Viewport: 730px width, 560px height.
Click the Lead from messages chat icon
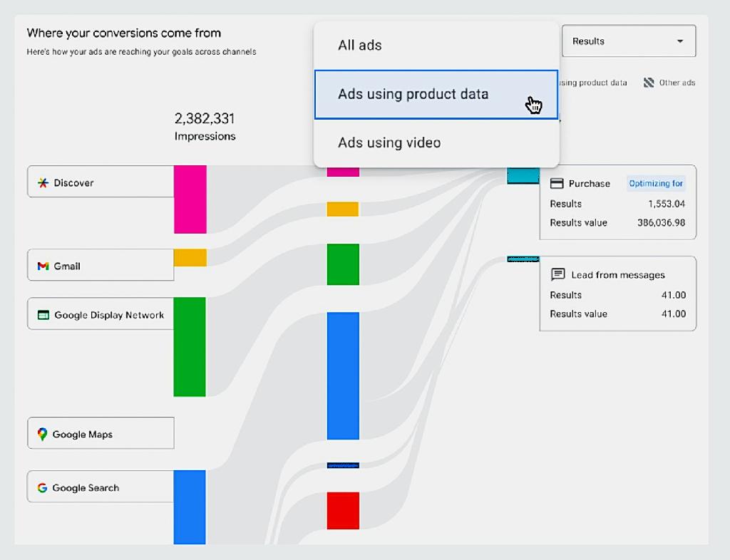pyautogui.click(x=557, y=275)
